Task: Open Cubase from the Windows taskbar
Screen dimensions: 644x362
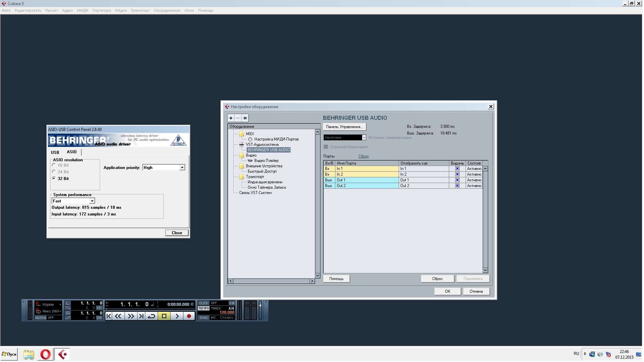Action: 62,355
